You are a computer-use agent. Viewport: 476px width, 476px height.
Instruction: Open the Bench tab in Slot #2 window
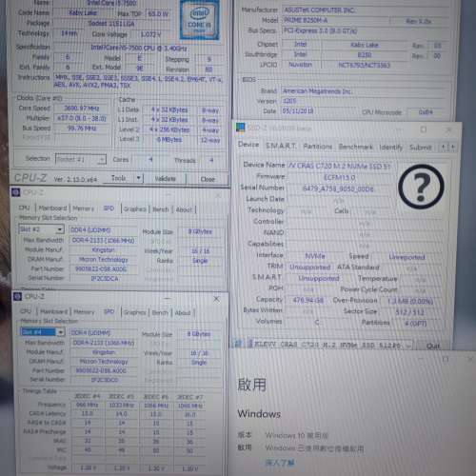tap(161, 209)
